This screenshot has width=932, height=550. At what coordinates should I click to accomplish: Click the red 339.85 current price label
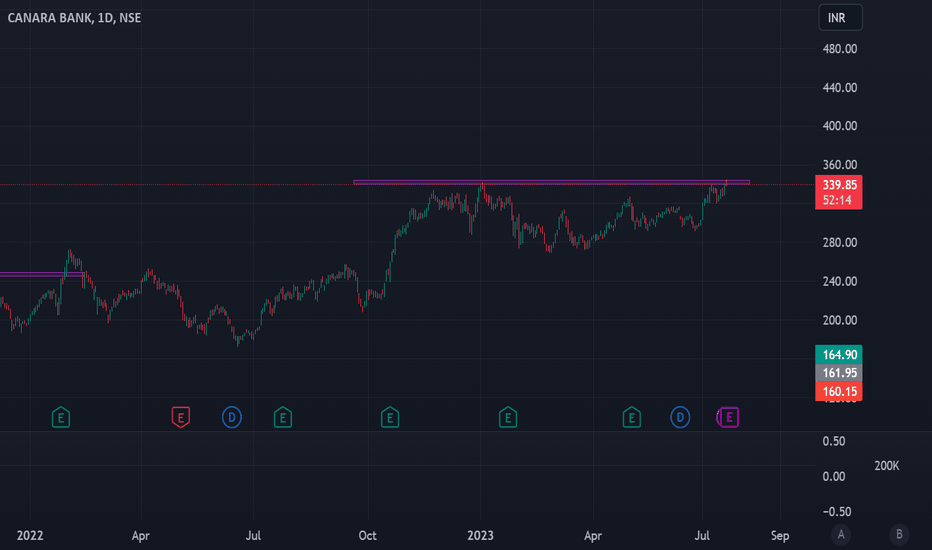click(839, 185)
